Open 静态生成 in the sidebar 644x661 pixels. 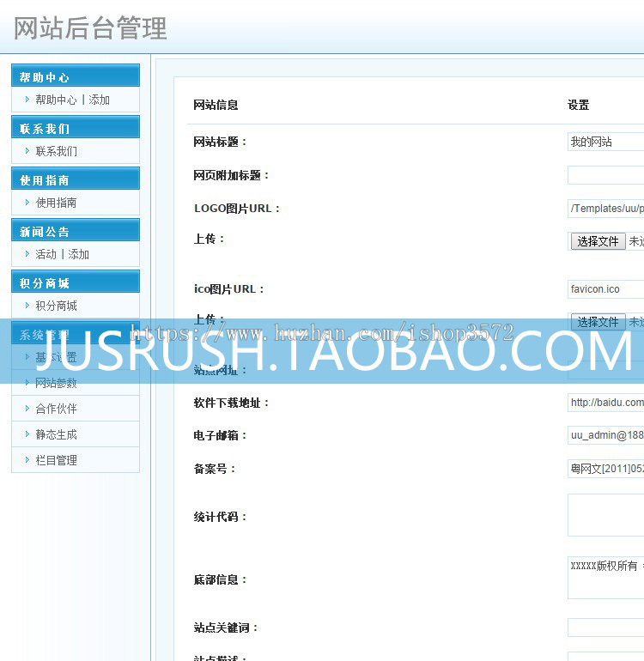coord(56,434)
